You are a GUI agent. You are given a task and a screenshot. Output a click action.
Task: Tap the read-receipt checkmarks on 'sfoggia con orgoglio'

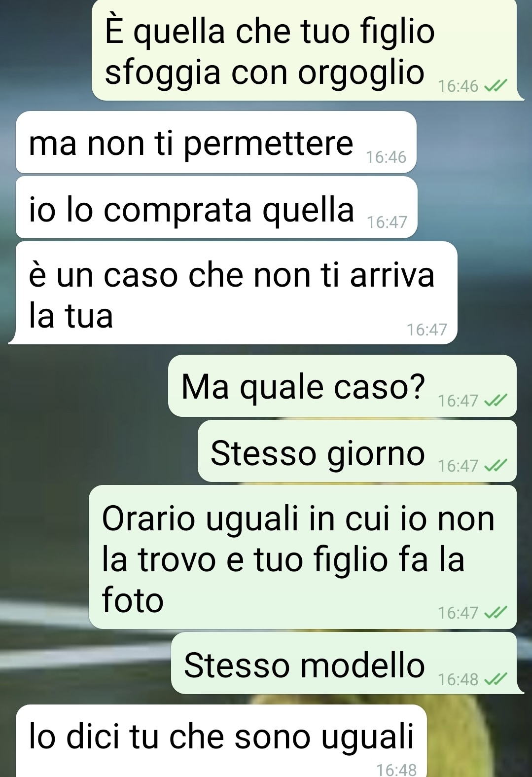point(495,86)
